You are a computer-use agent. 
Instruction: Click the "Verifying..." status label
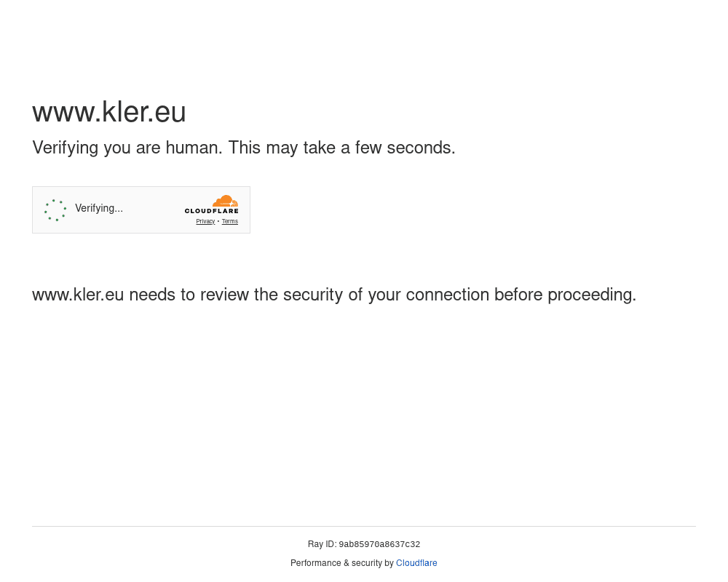pos(99,209)
